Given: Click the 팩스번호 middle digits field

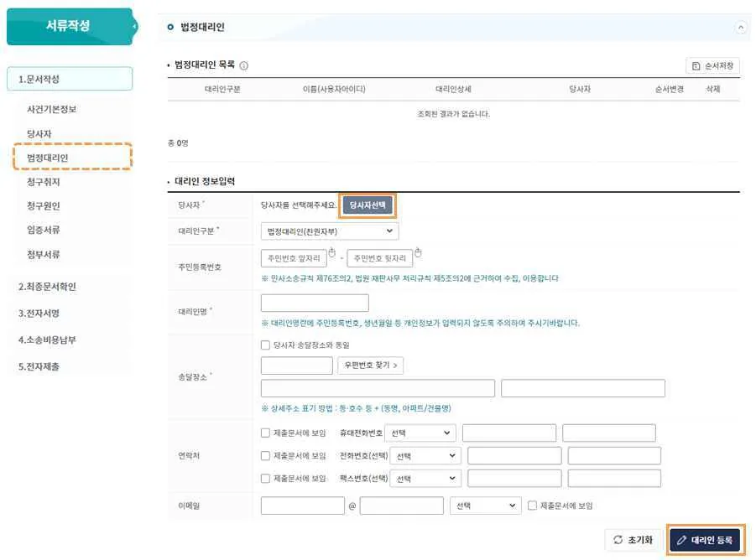Looking at the screenshot, I should [514, 478].
